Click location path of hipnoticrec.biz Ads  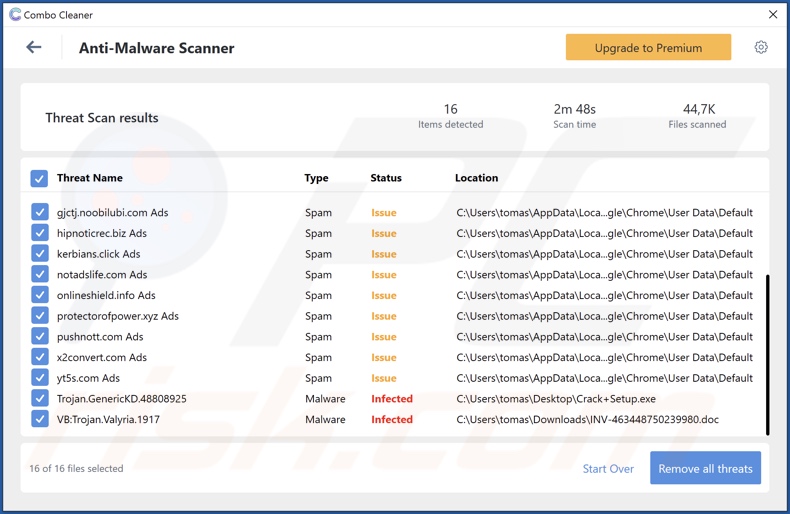coord(605,233)
